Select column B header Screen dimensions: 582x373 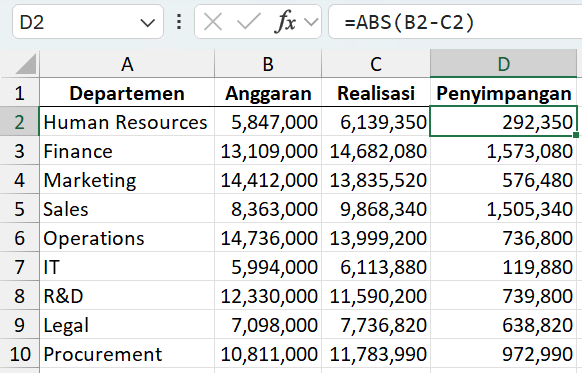coord(268,64)
